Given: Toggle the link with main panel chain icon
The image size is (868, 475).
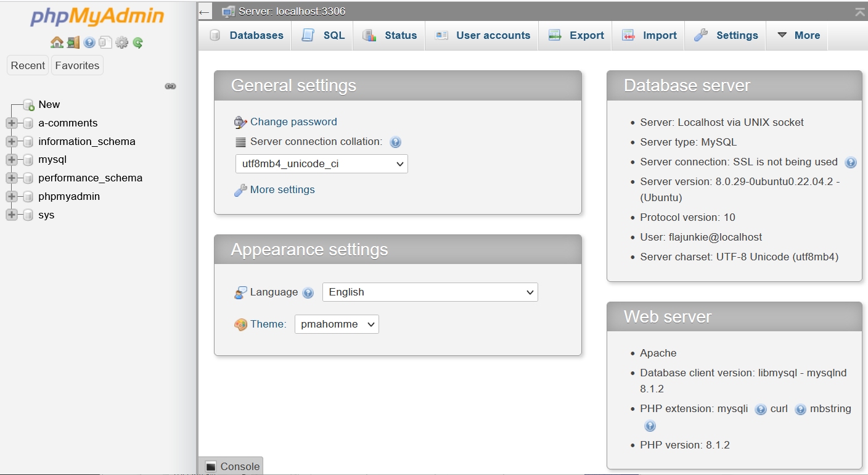Looking at the screenshot, I should tap(171, 86).
